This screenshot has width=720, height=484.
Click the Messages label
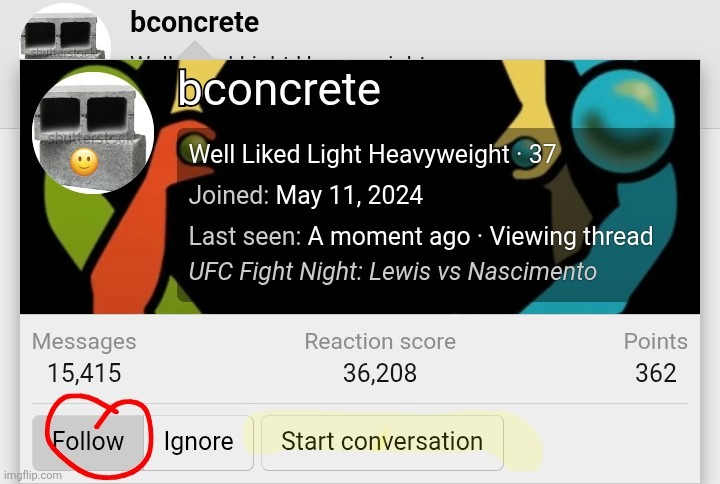tap(84, 342)
